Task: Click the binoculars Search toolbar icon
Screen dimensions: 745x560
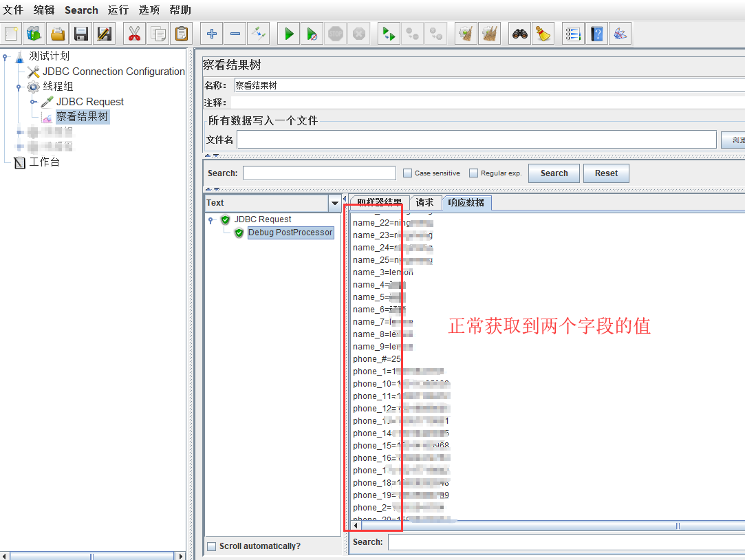Action: point(520,34)
